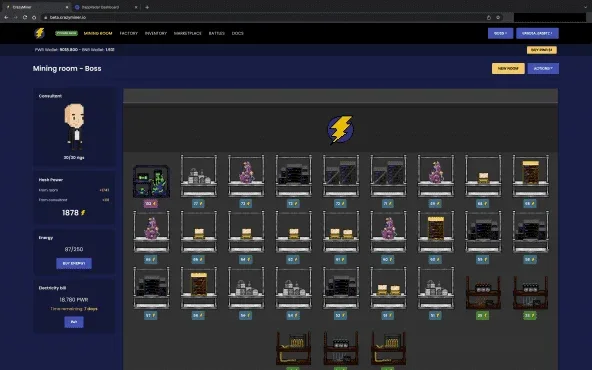Click the New Room button
Image resolution: width=592 pixels, height=370 pixels.
pos(508,68)
